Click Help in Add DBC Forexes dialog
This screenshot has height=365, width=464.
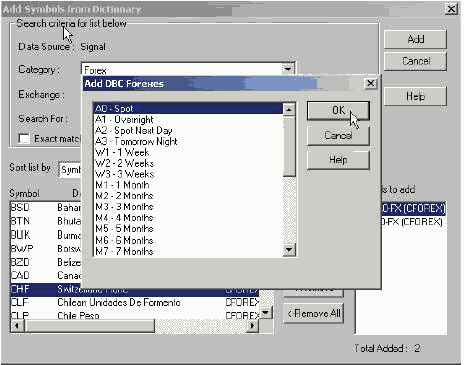coord(338,160)
